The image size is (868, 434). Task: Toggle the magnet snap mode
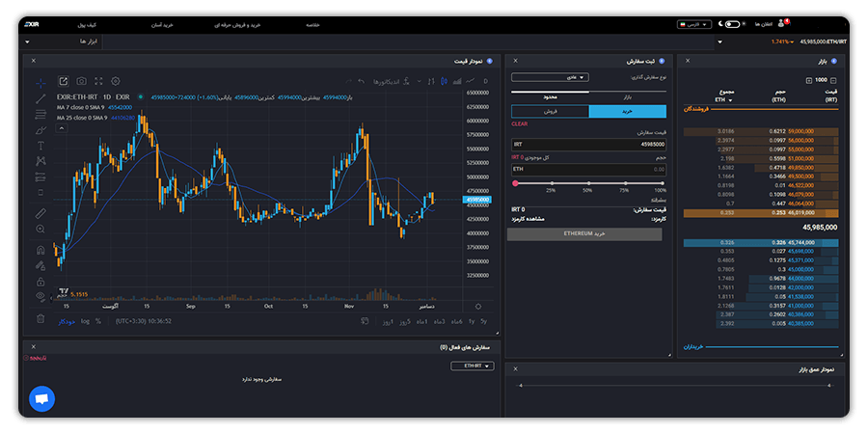tap(41, 249)
